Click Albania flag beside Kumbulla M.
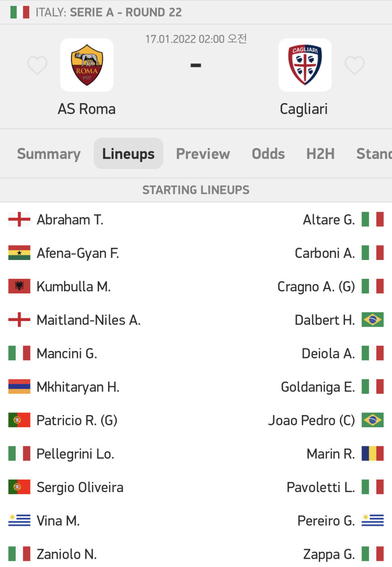The width and height of the screenshot is (392, 567). click(19, 287)
